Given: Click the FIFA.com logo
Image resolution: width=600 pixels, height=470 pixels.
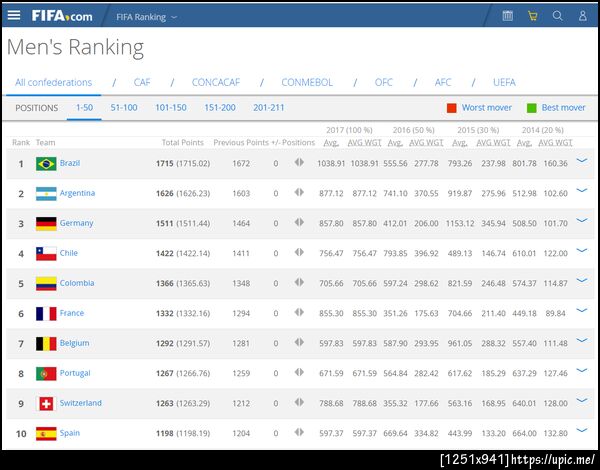Looking at the screenshot, I should click(62, 16).
